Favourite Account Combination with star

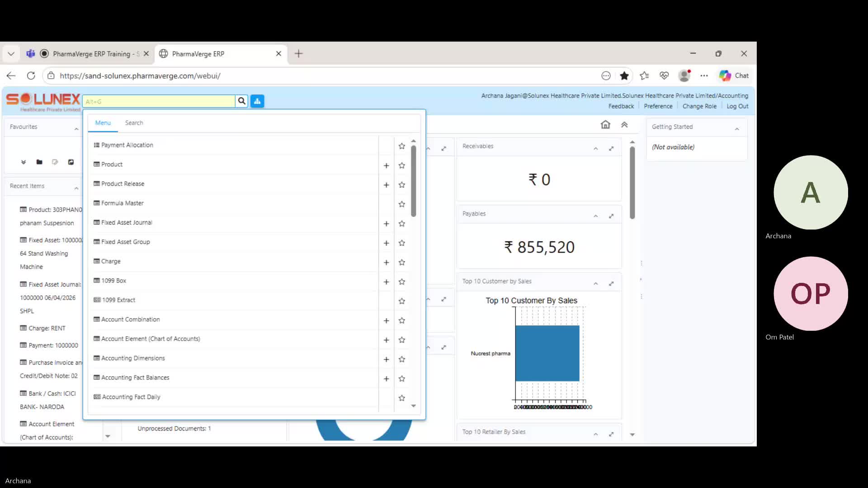click(x=402, y=321)
